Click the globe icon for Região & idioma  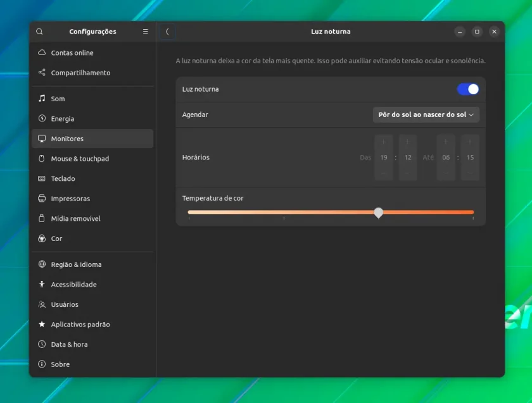point(42,264)
